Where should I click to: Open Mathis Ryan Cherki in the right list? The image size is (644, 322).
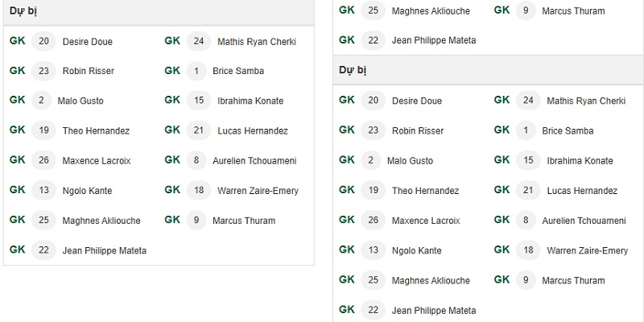coord(586,101)
